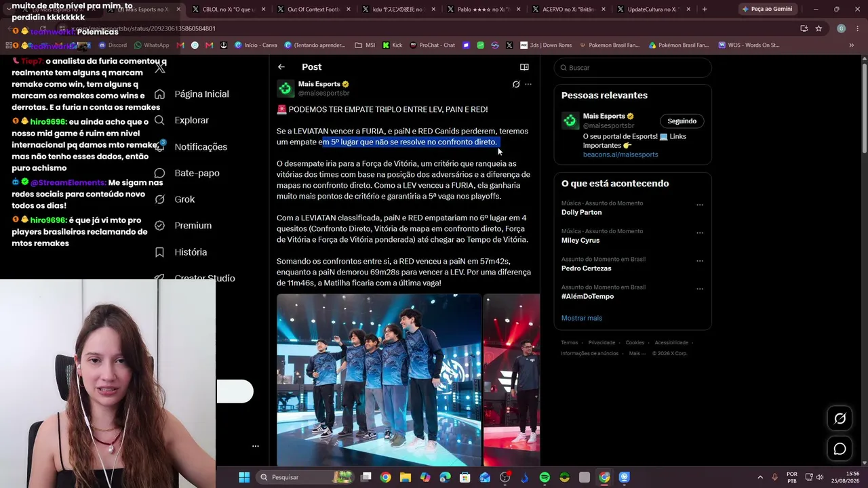Click the Buscar search field
This screenshot has width=868, height=488.
click(x=633, y=68)
